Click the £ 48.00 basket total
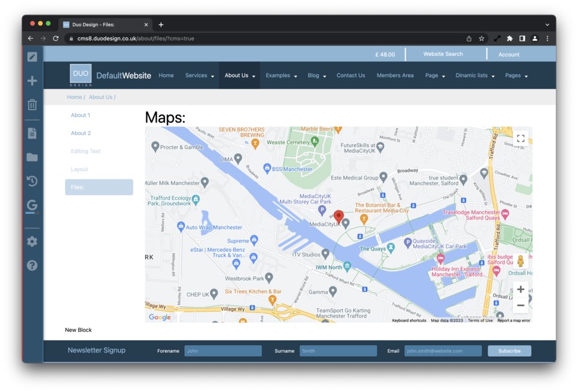 point(385,54)
